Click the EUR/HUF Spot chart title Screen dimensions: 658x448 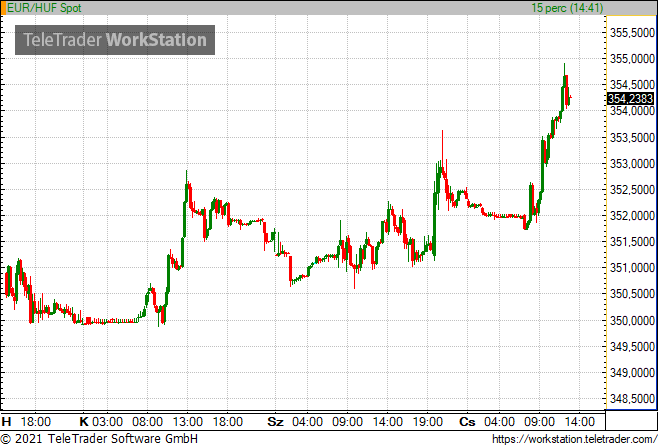[x=44, y=8]
